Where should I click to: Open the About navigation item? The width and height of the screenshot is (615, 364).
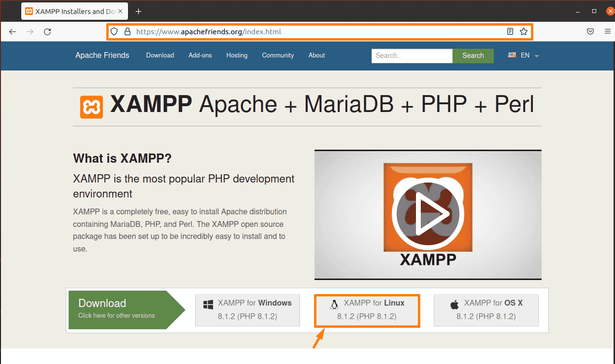[316, 56]
